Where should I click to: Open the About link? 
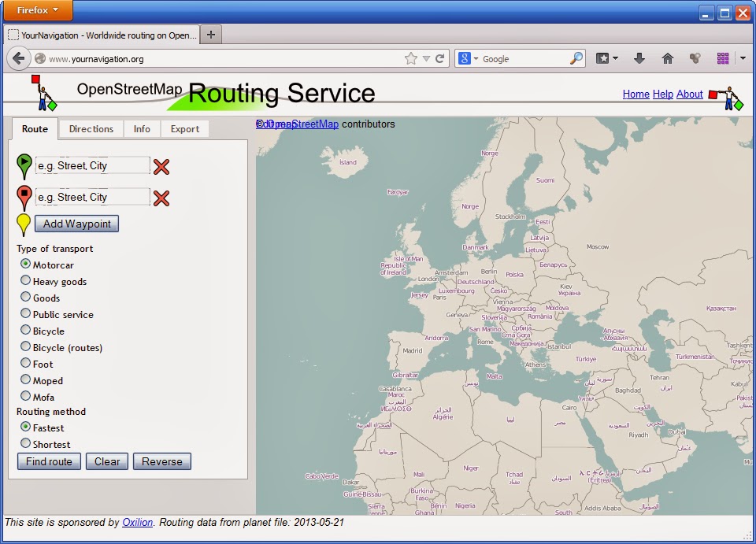click(x=690, y=94)
